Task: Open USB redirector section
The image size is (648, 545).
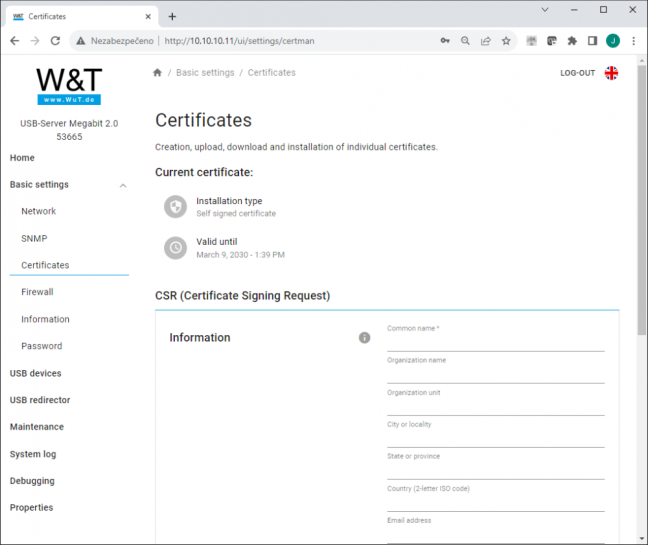Action: point(40,400)
